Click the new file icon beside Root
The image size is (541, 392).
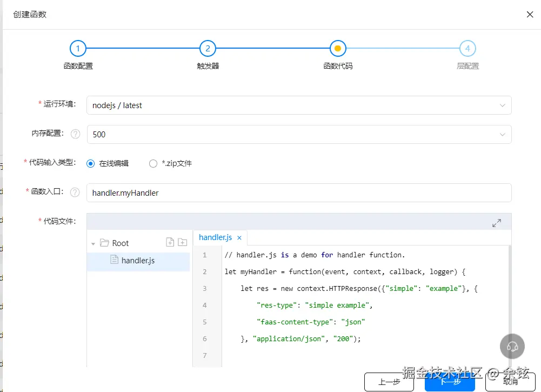pyautogui.click(x=170, y=242)
